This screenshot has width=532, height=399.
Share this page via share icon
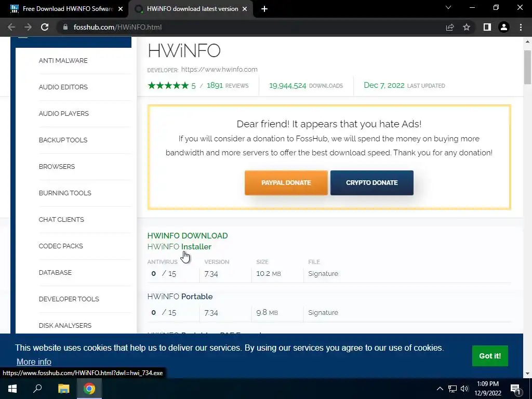tap(450, 27)
